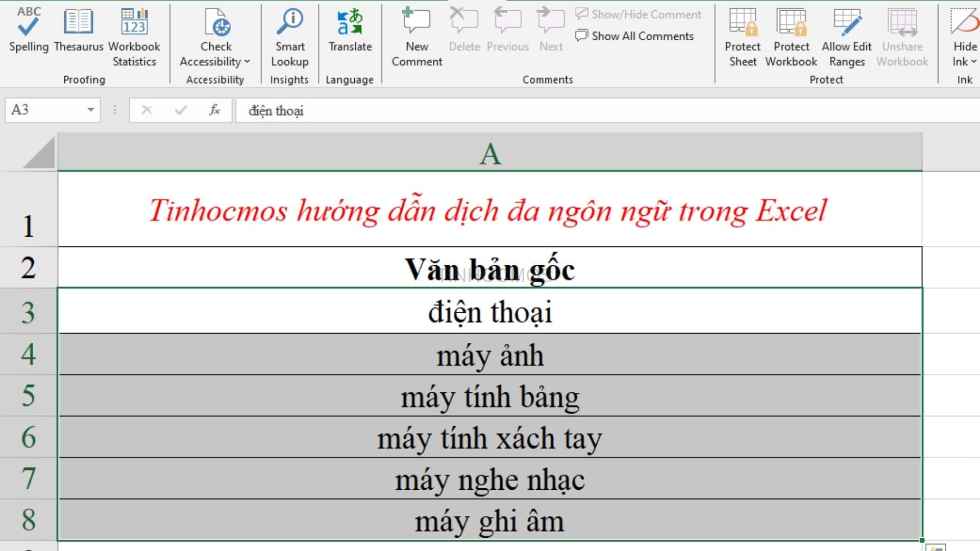This screenshot has width=980, height=551.
Task: Open Workbook Statistics
Action: coord(134,37)
